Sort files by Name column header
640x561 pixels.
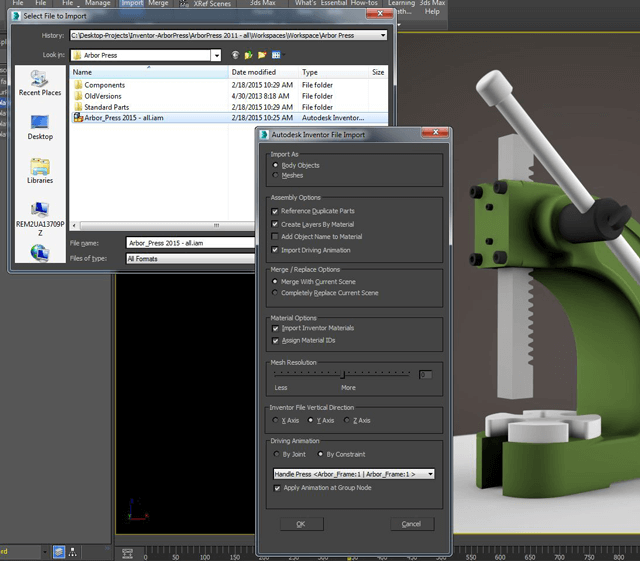149,72
